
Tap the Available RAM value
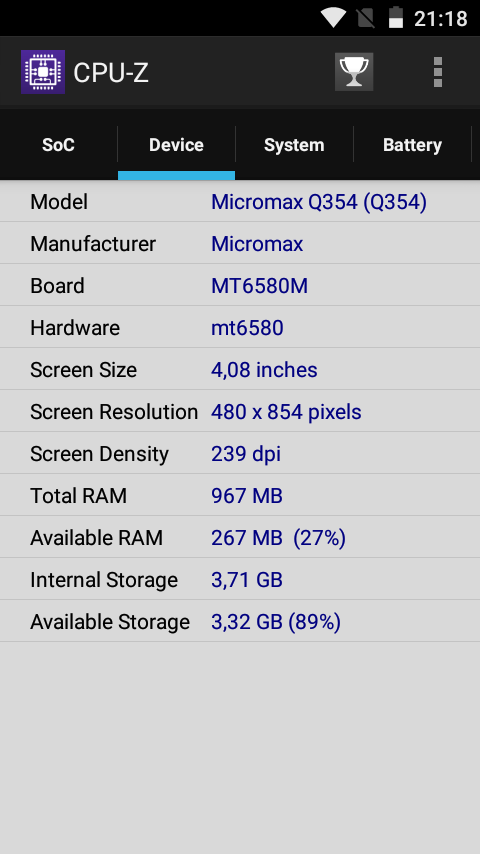(278, 538)
